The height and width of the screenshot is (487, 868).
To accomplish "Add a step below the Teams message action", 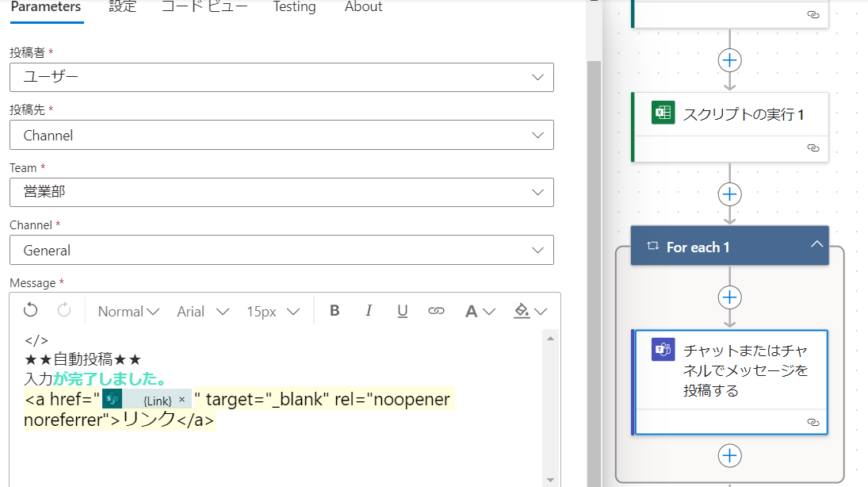I will (x=729, y=456).
